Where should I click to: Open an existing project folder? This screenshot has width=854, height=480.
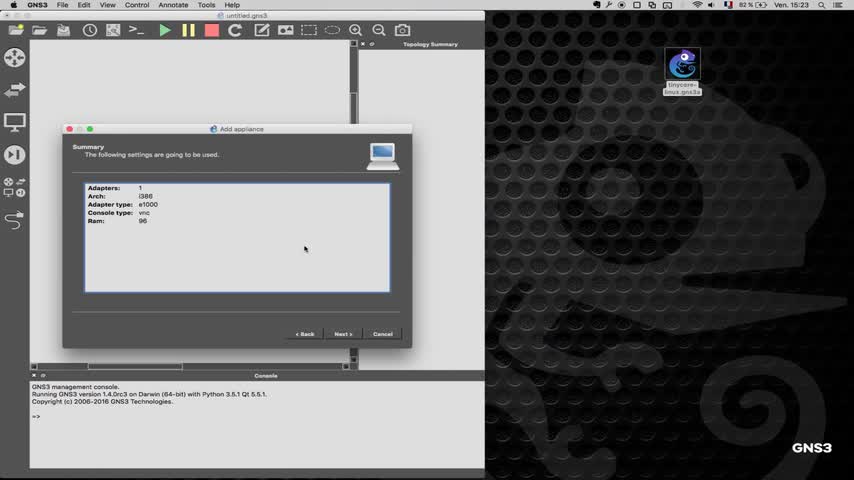[39, 30]
